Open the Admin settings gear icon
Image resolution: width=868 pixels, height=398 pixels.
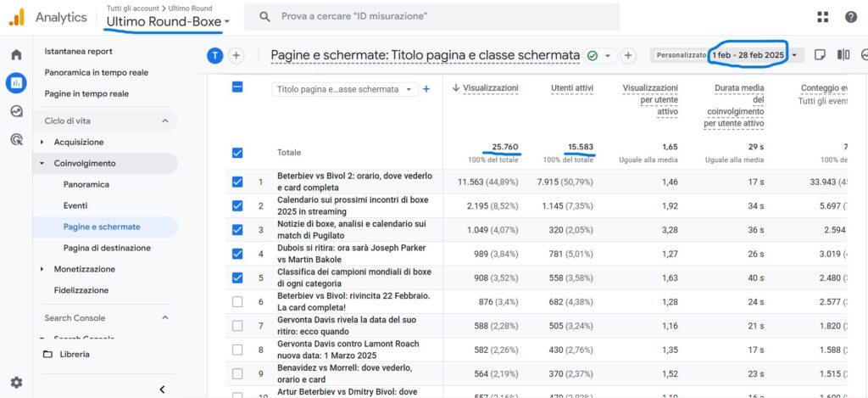(16, 383)
